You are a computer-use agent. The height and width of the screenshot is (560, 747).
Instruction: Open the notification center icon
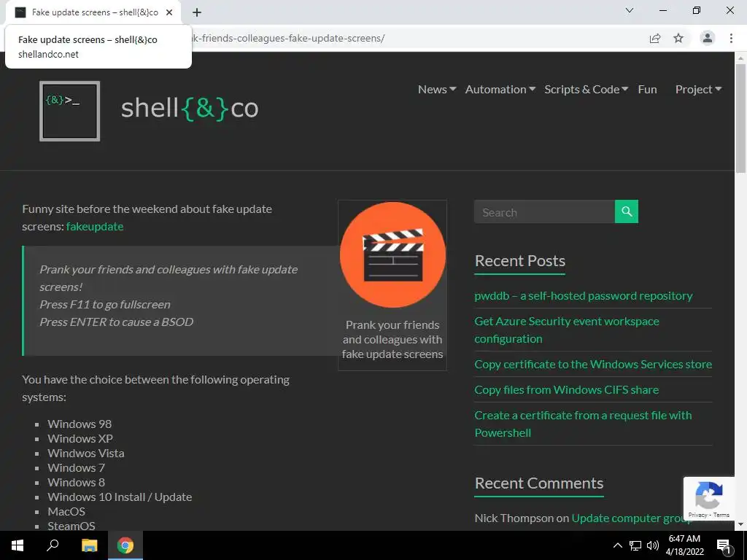pos(724,545)
